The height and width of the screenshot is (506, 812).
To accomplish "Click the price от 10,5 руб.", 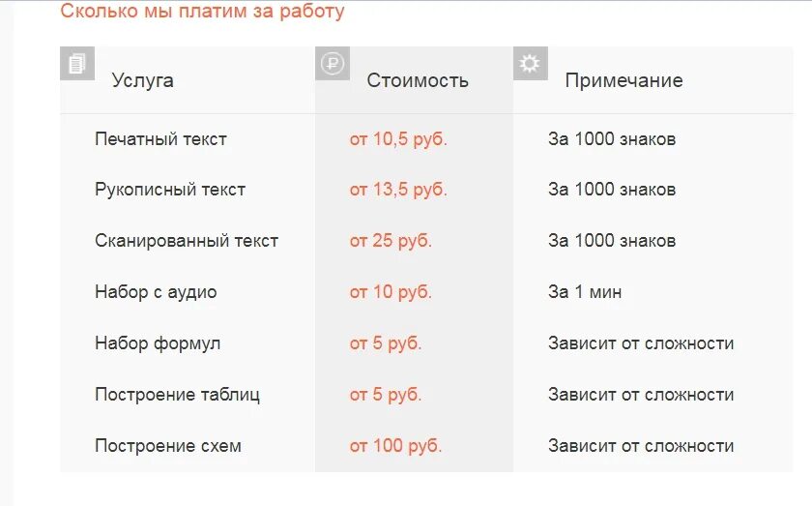I will click(x=398, y=139).
